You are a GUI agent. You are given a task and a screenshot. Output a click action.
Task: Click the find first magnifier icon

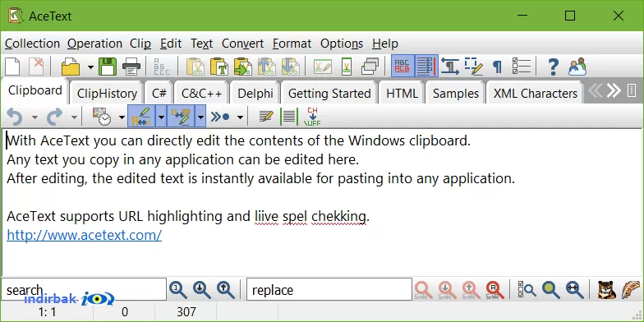pos(177,290)
